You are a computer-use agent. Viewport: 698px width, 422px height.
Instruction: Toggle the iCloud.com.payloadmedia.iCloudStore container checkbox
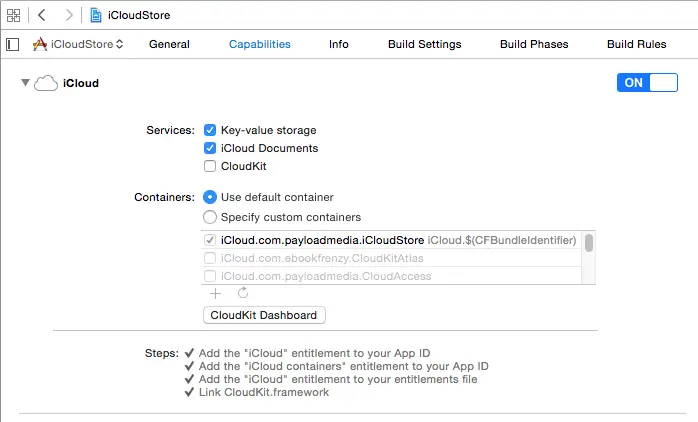(x=210, y=241)
